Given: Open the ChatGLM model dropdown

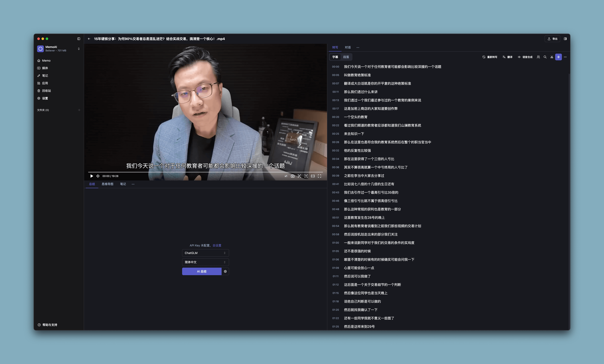Looking at the screenshot, I should [205, 253].
